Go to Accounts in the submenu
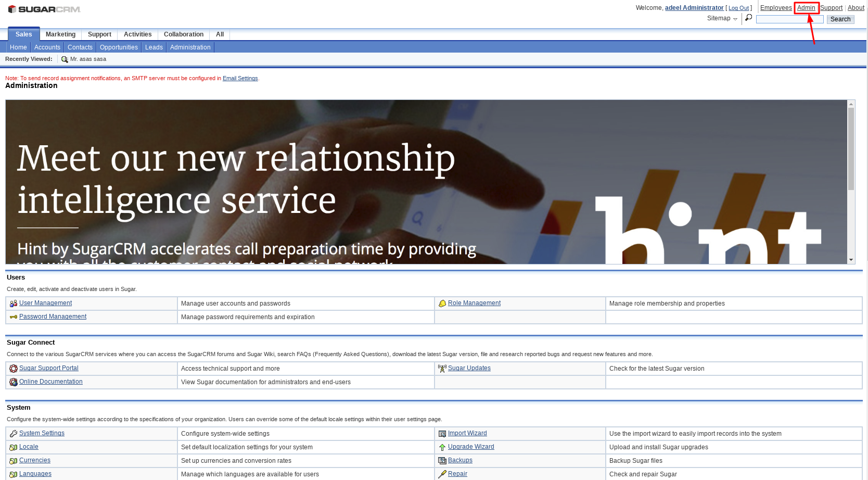Screen dimensions: 868x480 [x=47, y=47]
